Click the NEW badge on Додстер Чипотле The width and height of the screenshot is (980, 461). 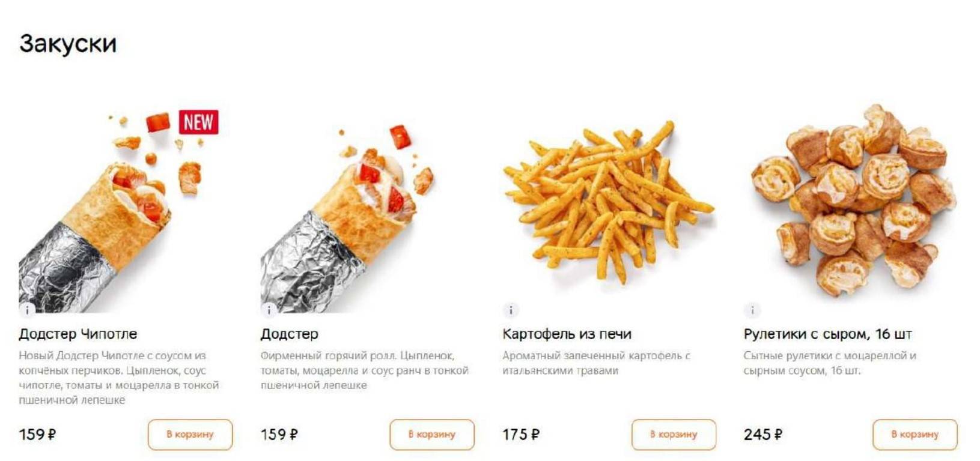click(198, 122)
